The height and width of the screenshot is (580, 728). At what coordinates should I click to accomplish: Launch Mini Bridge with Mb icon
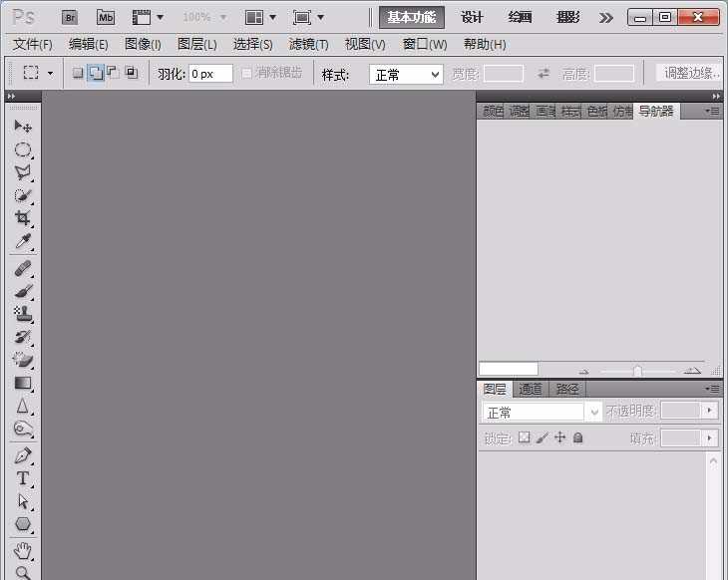click(x=106, y=18)
